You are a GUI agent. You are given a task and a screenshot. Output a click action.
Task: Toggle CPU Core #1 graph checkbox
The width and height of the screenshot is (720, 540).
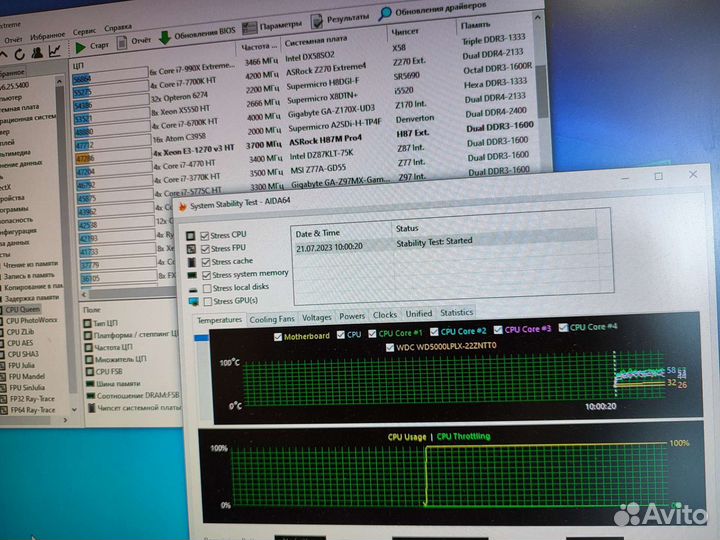372,333
